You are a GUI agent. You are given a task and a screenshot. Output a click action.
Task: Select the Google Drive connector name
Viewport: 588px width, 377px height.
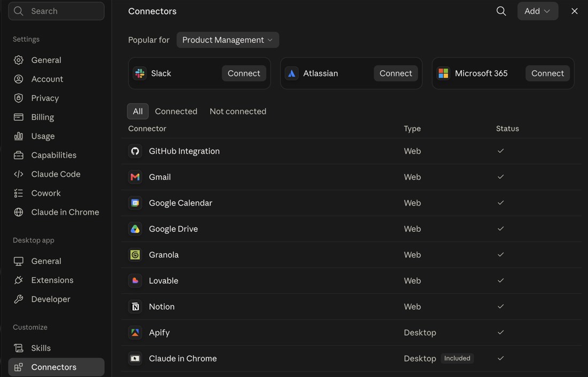coord(173,229)
